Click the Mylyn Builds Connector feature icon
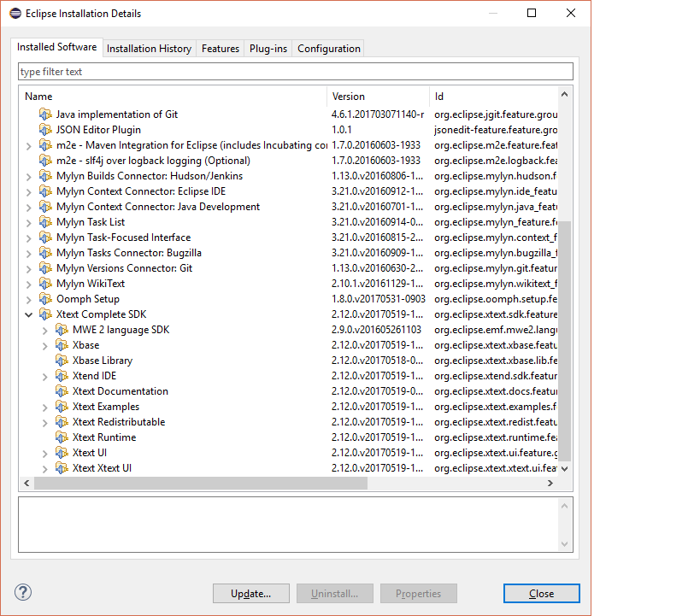The height and width of the screenshot is (616, 700). 45,176
